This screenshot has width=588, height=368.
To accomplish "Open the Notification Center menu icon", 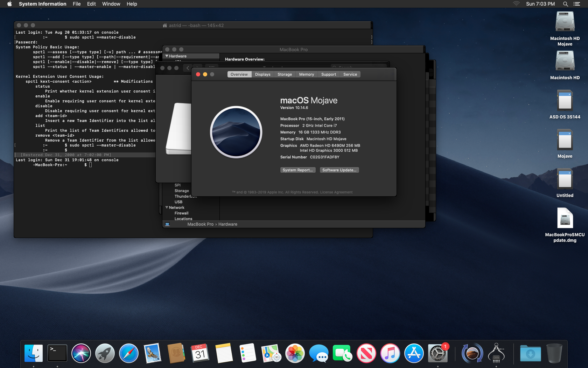I will [x=577, y=4].
